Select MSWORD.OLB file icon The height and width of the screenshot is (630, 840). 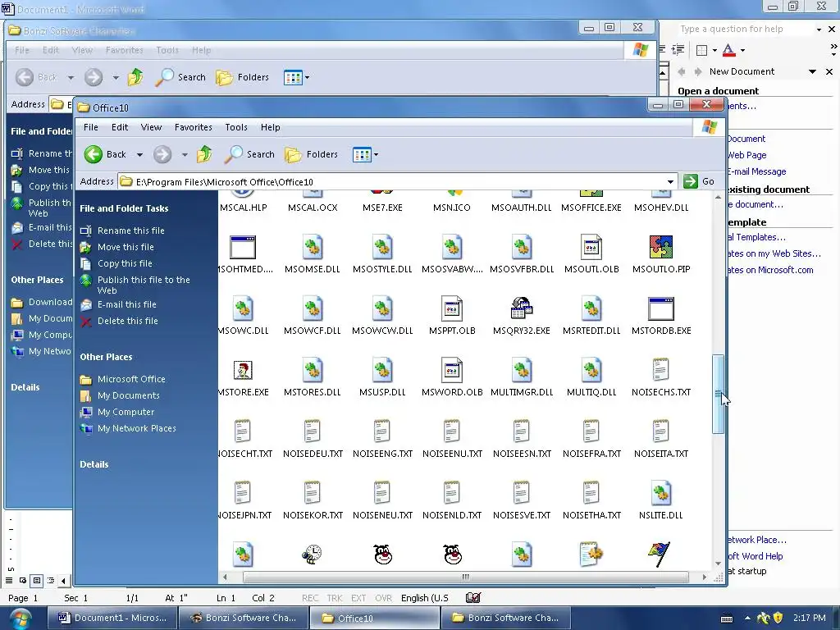[x=452, y=370]
